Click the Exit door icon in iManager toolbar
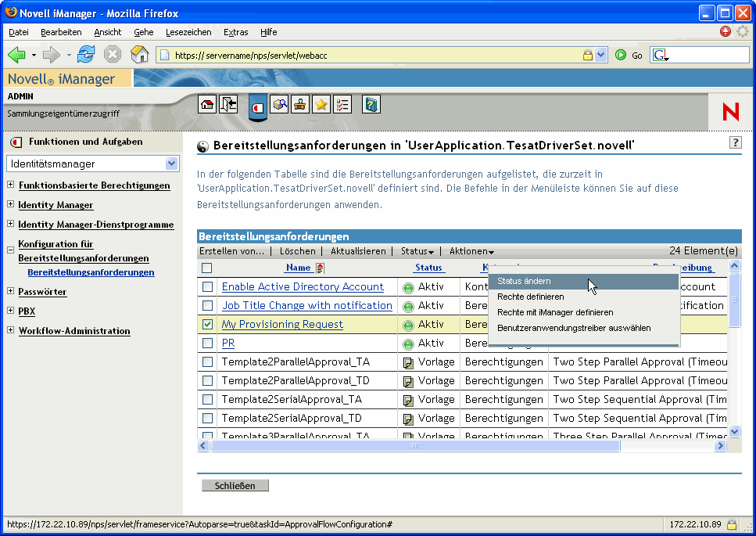The height and width of the screenshot is (536, 756). click(228, 104)
